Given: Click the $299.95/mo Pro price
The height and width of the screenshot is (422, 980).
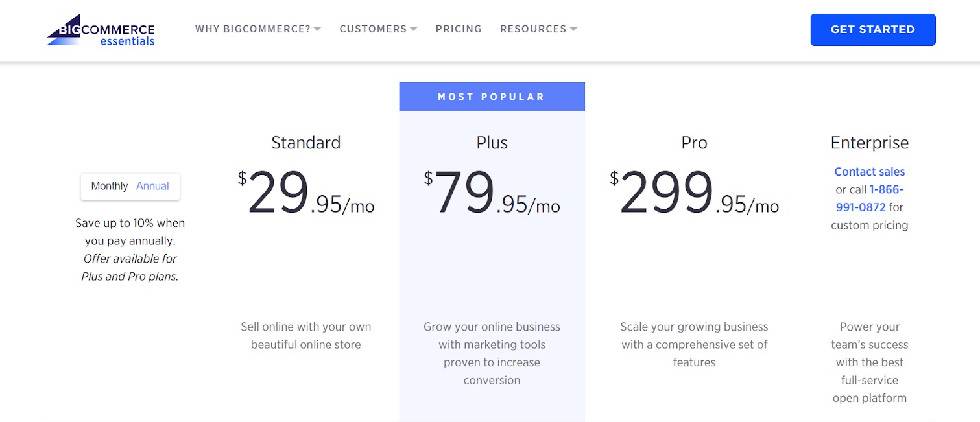Looking at the screenshot, I should [x=693, y=194].
